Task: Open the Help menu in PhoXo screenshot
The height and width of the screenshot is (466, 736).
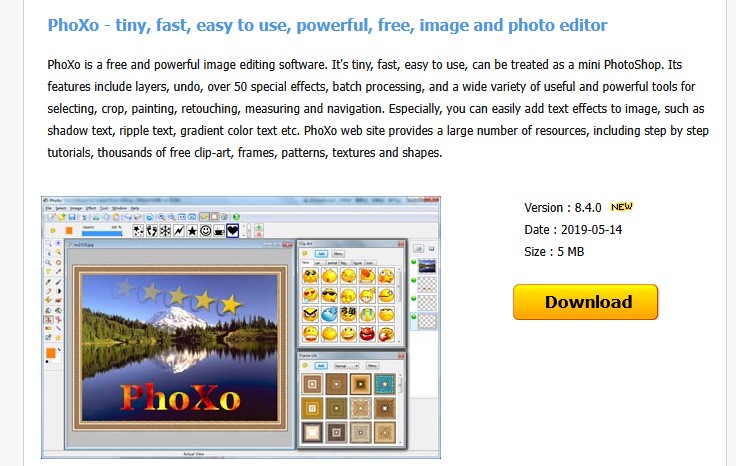Action: point(135,208)
